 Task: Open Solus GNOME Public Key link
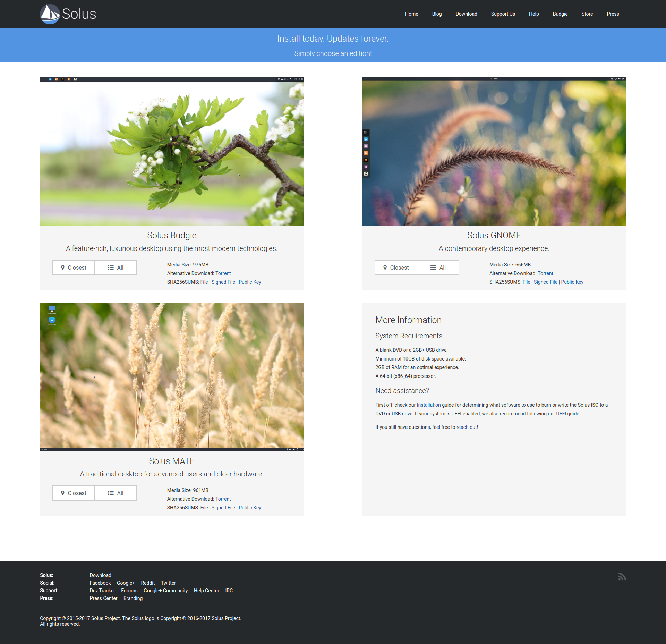pyautogui.click(x=572, y=282)
